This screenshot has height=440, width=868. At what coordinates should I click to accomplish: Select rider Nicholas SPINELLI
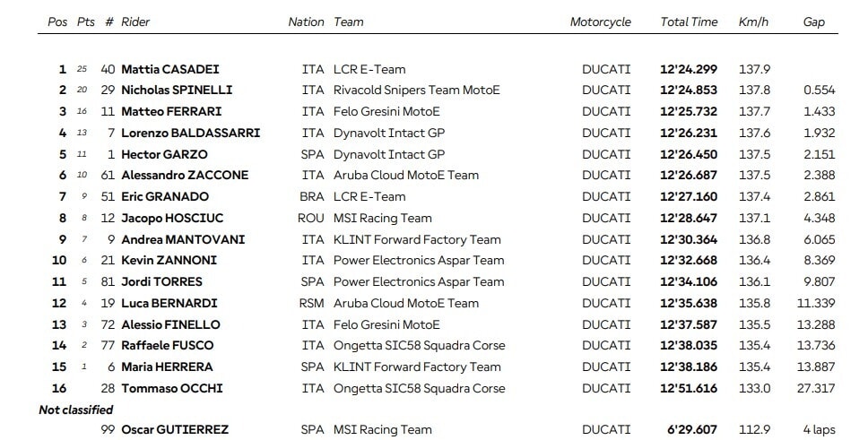click(177, 90)
